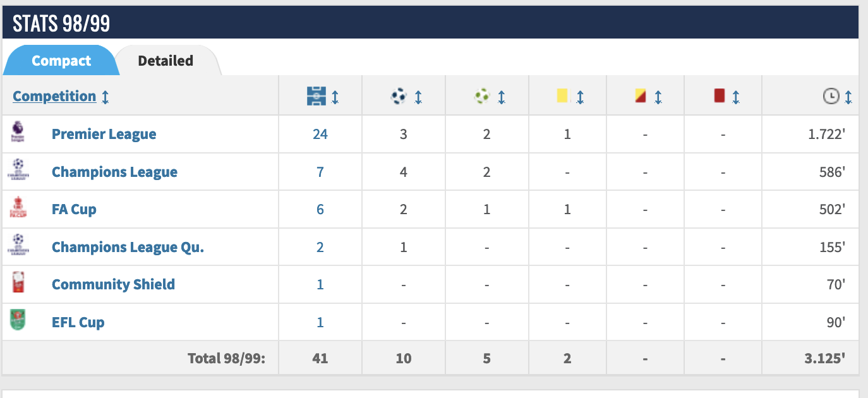This screenshot has width=868, height=398.
Task: Click the goals soccer ball icon
Action: pos(399,97)
